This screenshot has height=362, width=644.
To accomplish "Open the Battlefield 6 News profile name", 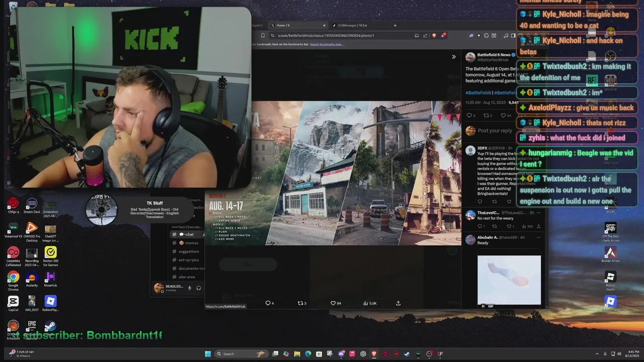I will click(x=494, y=55).
